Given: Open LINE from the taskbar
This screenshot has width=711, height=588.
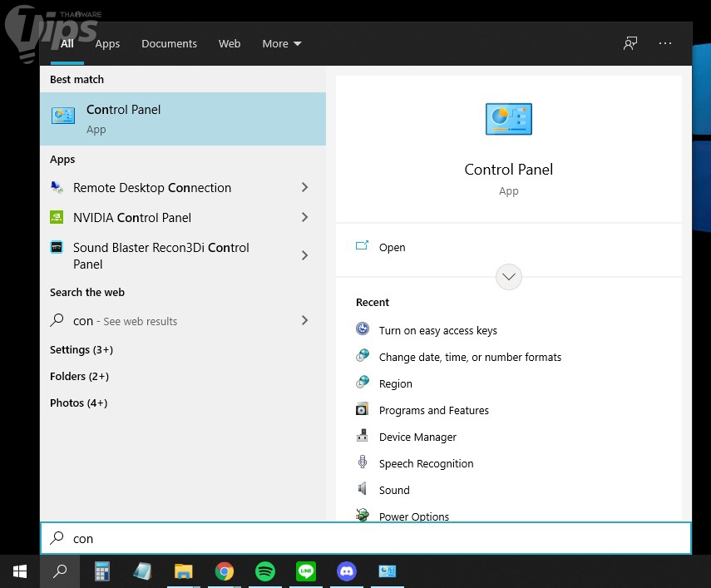Looking at the screenshot, I should coord(306,571).
